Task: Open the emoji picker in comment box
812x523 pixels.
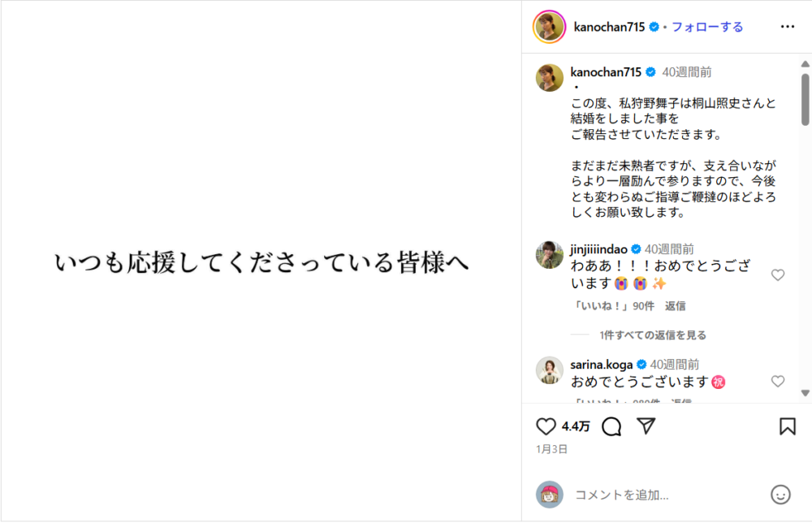Action: (x=780, y=494)
